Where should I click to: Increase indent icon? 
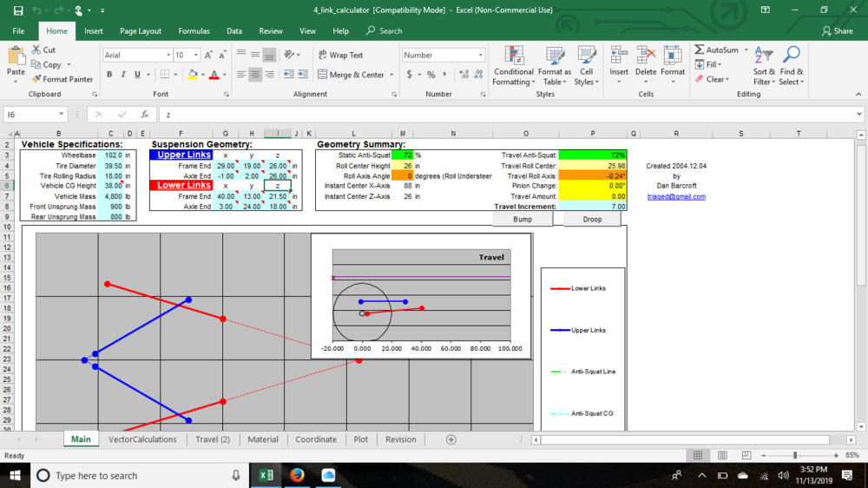click(303, 74)
